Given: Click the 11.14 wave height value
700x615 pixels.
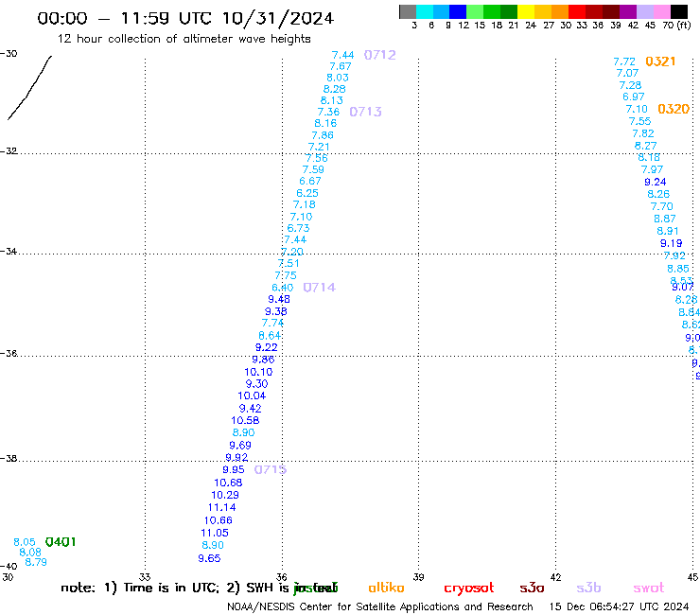Looking at the screenshot, I should [222, 507].
